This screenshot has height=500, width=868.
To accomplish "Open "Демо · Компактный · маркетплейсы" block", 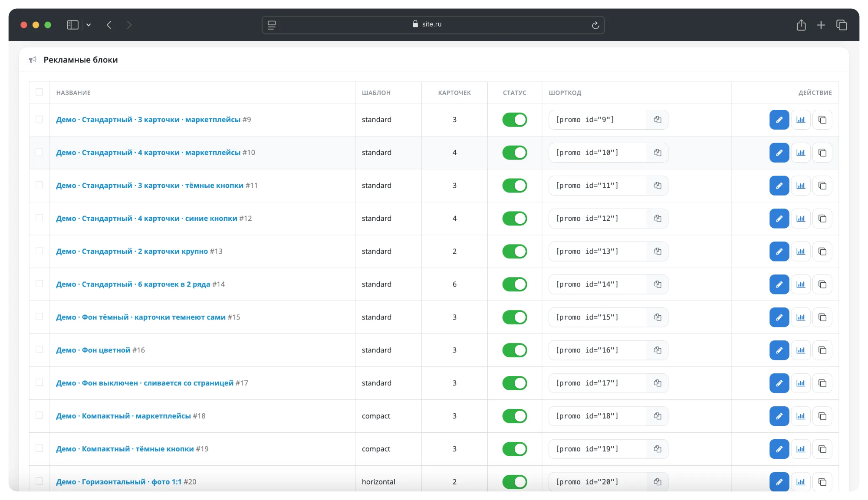I will coord(123,416).
